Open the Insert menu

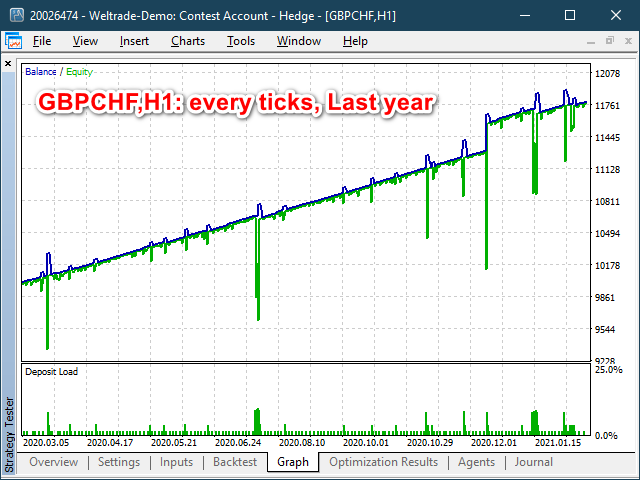pos(134,41)
